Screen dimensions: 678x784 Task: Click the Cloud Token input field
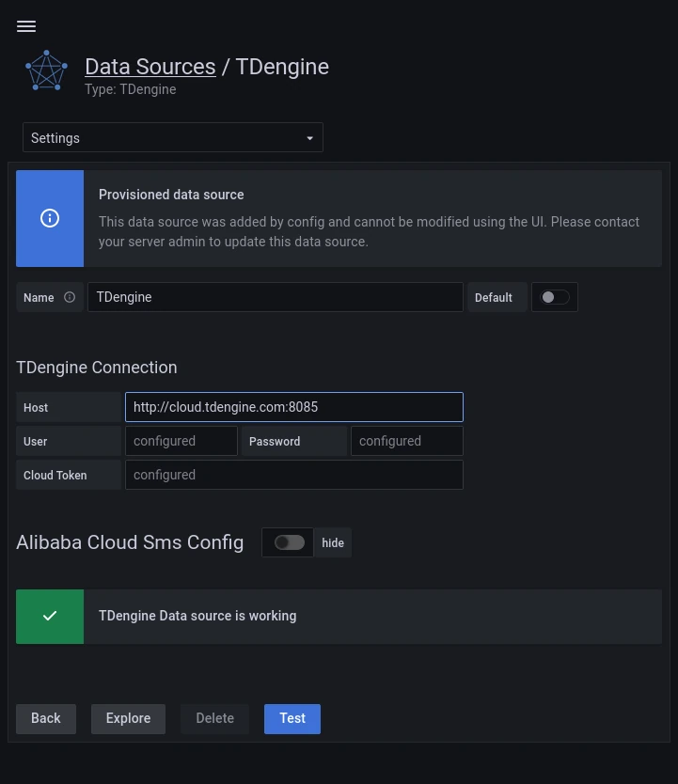(x=293, y=475)
